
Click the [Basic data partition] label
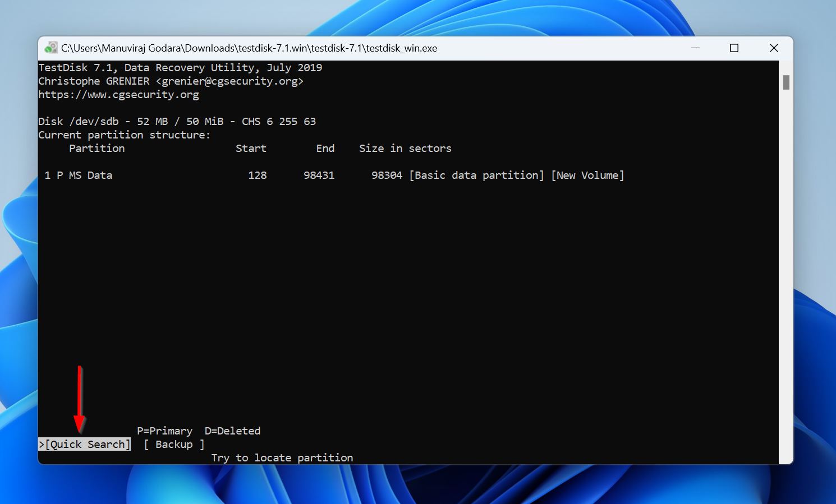tap(476, 175)
